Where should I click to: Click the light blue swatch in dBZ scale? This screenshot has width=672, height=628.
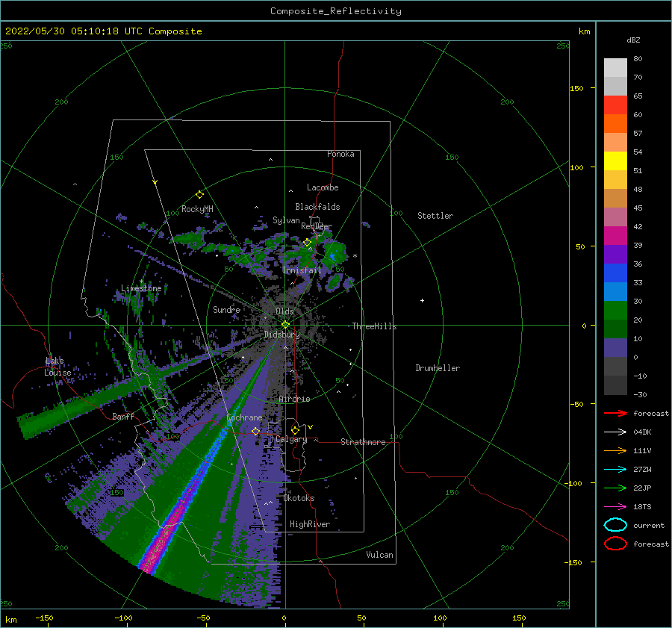pos(615,291)
